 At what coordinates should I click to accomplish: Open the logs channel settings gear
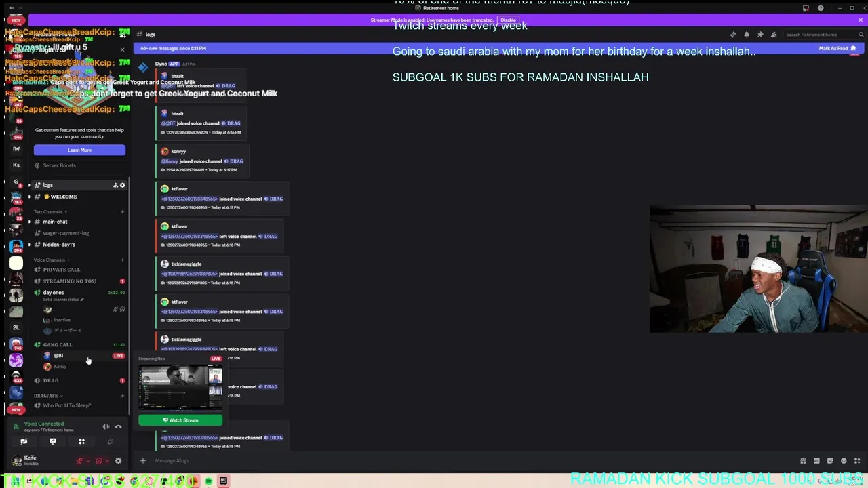point(122,185)
